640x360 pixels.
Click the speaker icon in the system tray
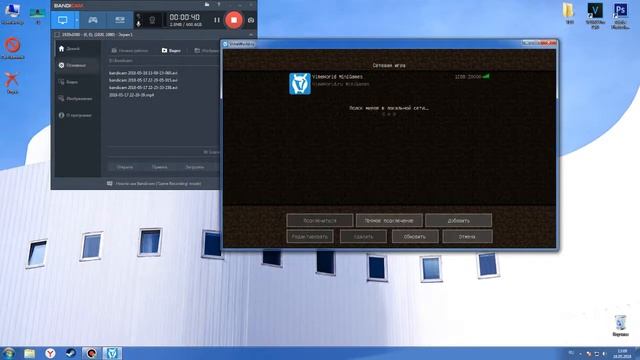[604, 353]
